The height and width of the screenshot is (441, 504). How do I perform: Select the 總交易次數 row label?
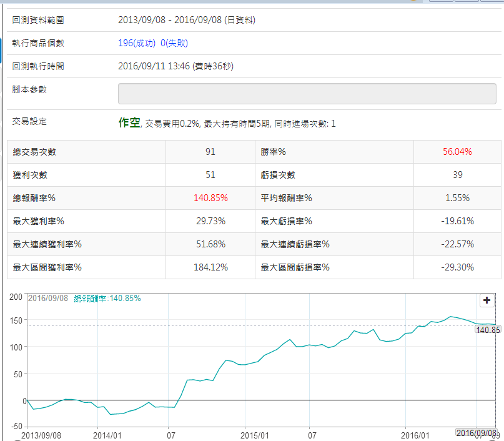coord(39,152)
